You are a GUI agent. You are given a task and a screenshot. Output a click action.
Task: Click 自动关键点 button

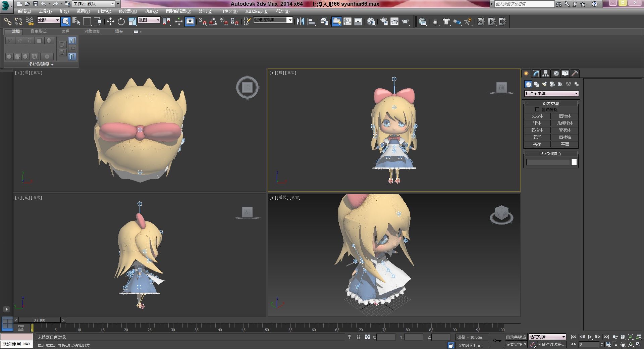[x=516, y=337]
